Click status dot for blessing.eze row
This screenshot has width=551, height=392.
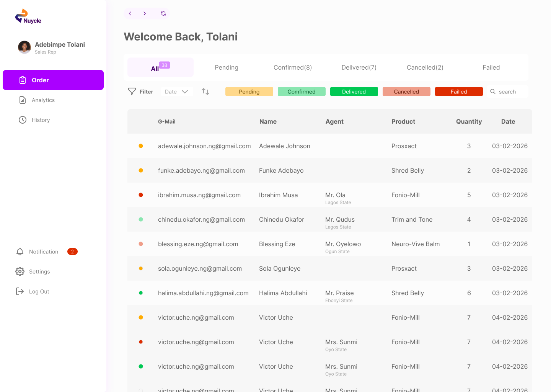point(141,244)
